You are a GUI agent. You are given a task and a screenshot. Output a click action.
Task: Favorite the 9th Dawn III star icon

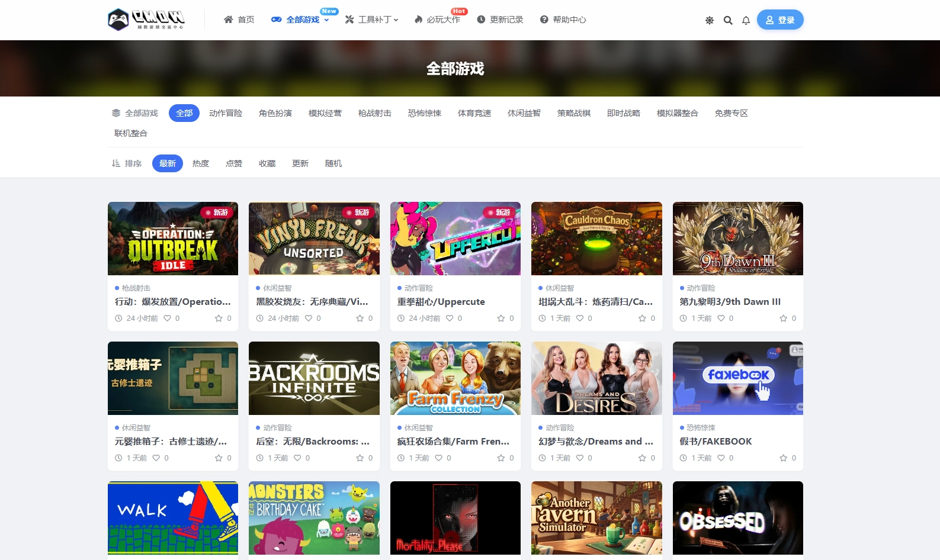784,318
